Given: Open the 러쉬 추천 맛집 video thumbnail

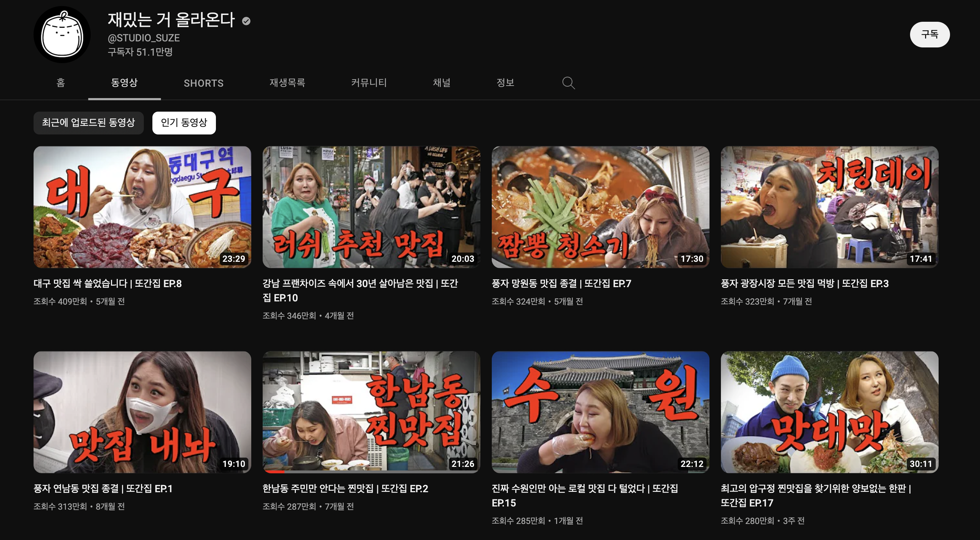Looking at the screenshot, I should (x=371, y=207).
